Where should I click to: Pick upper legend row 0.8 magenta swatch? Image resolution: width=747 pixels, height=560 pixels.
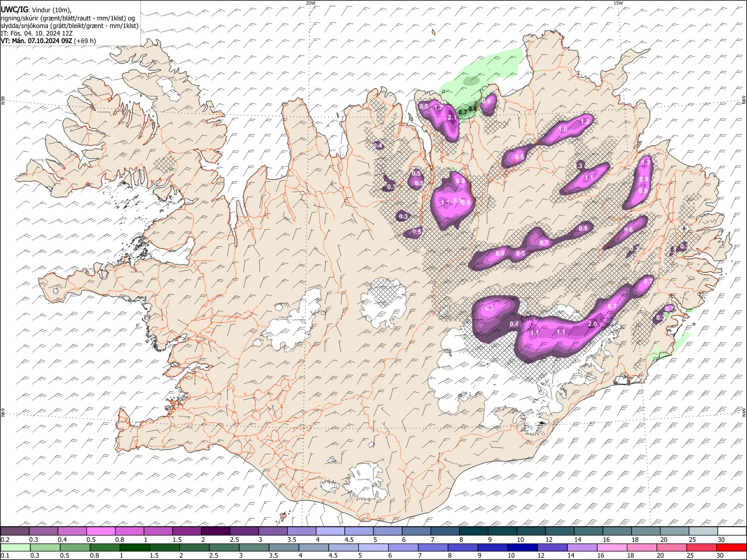point(129,531)
